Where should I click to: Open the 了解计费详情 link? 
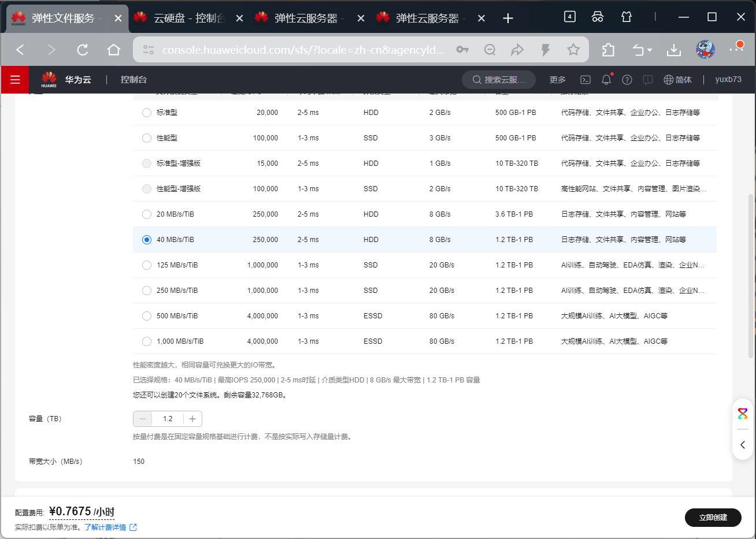110,527
